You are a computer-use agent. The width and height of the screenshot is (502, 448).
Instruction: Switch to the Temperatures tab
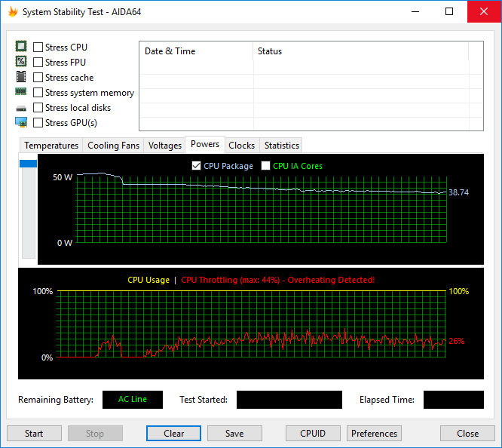51,146
